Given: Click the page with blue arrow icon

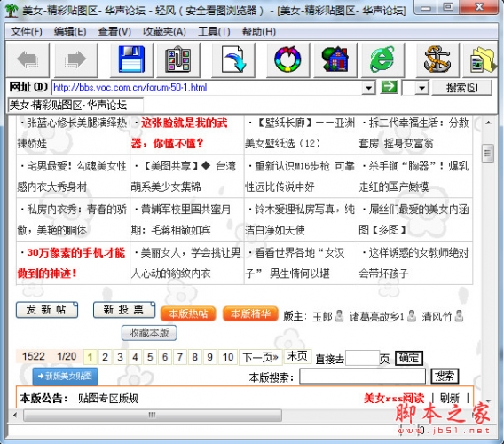Looking at the screenshot, I should pos(233,59).
